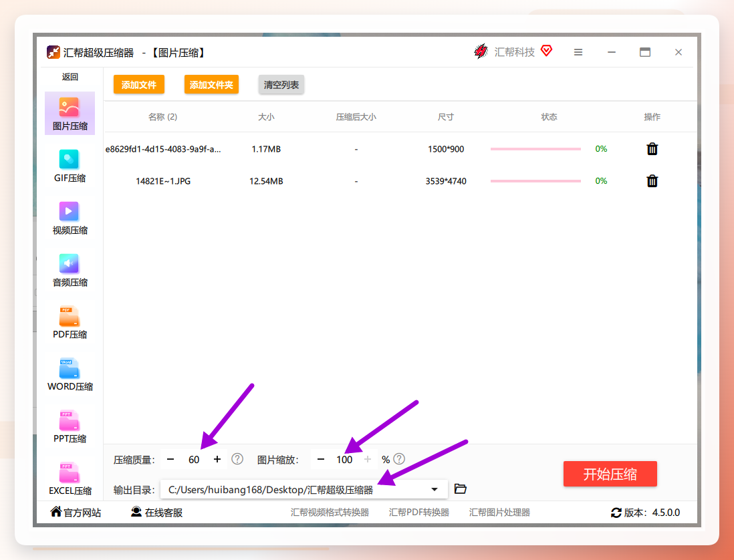
Task: Browse output folder with folder icon
Action: click(x=461, y=489)
